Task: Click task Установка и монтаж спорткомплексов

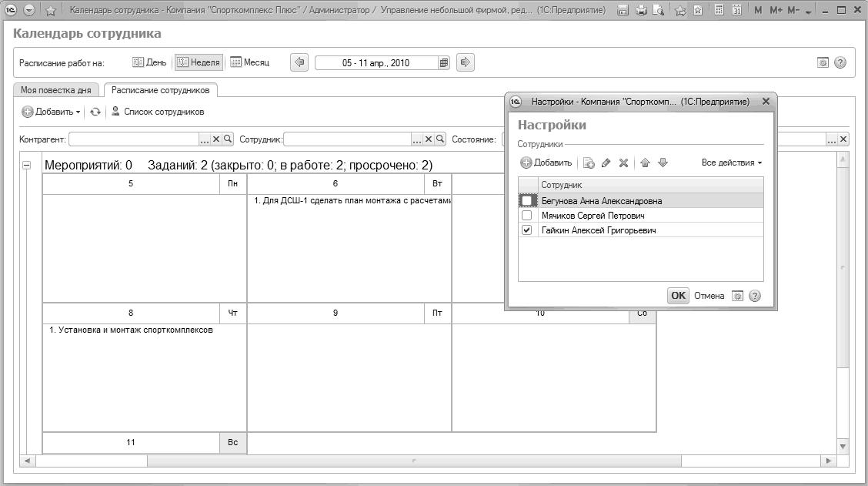Action: point(131,330)
